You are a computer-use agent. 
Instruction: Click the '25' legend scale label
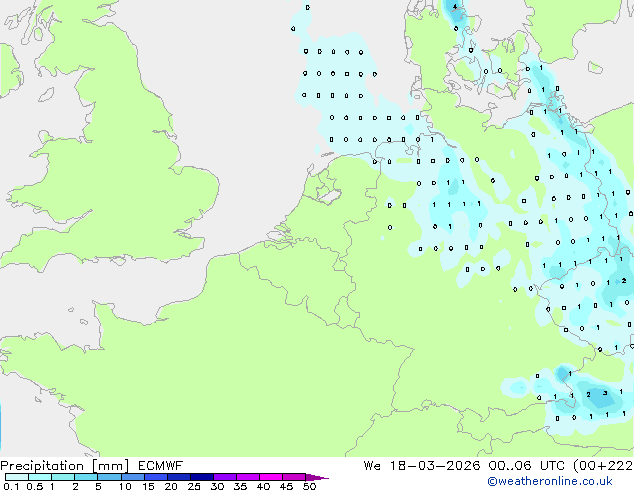click(194, 486)
